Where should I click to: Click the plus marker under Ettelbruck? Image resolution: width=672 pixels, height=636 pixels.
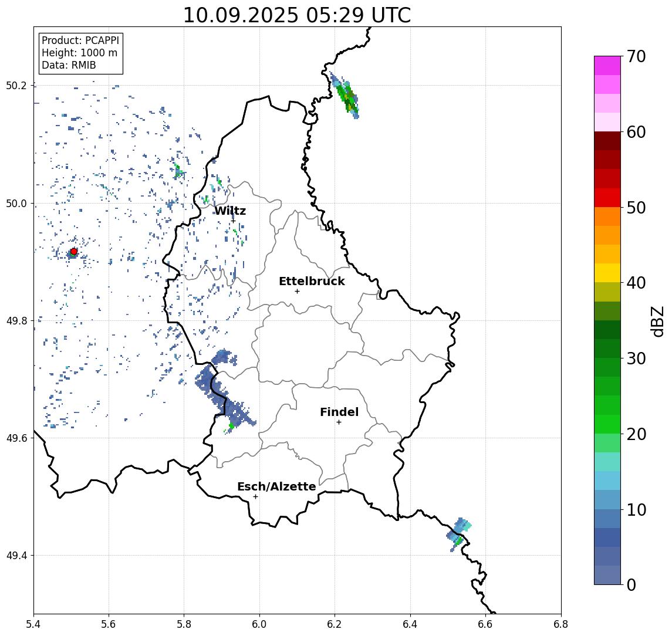297,292
